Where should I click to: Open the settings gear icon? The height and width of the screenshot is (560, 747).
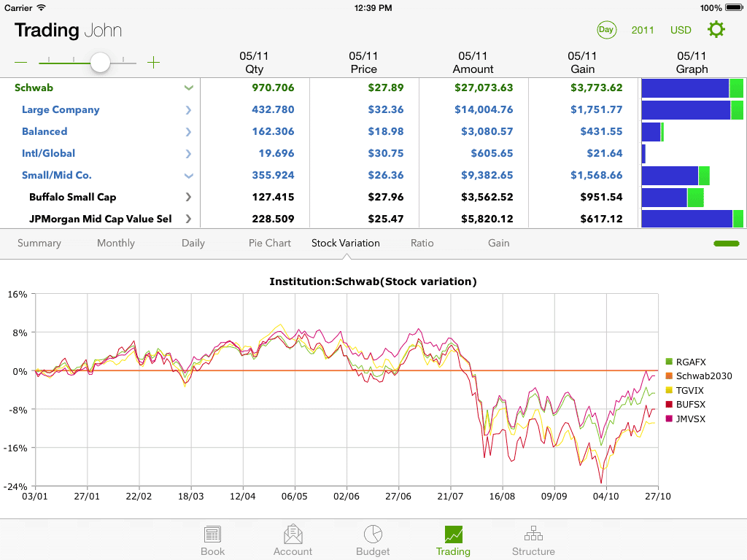pyautogui.click(x=716, y=30)
